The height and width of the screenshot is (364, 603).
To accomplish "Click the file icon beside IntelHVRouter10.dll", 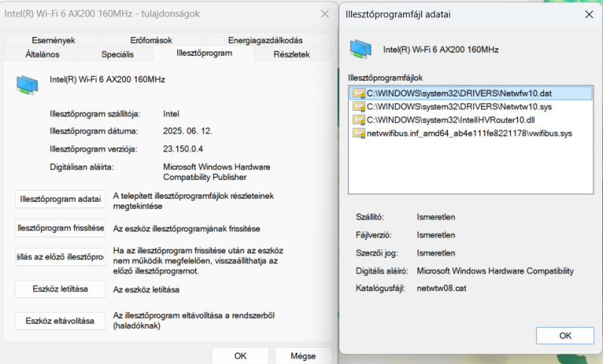I will (359, 121).
